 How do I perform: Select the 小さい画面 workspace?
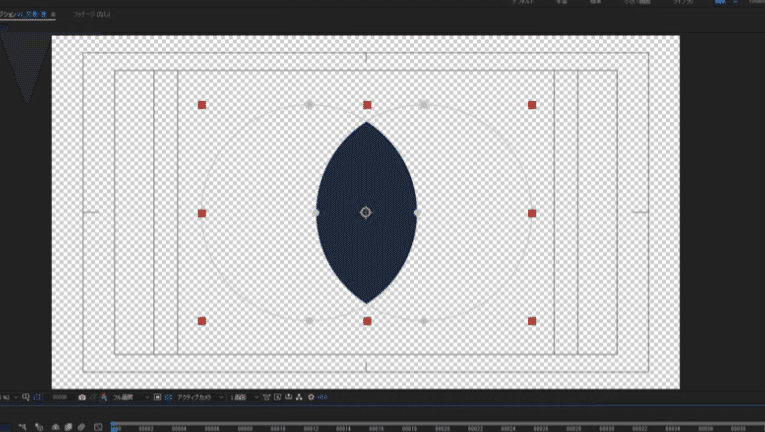[x=638, y=2]
